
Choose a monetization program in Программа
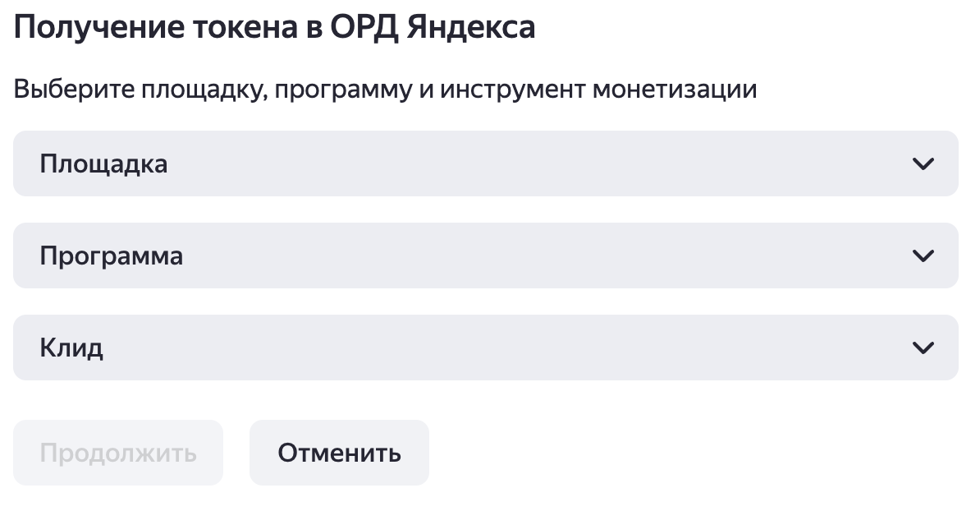[484, 255]
